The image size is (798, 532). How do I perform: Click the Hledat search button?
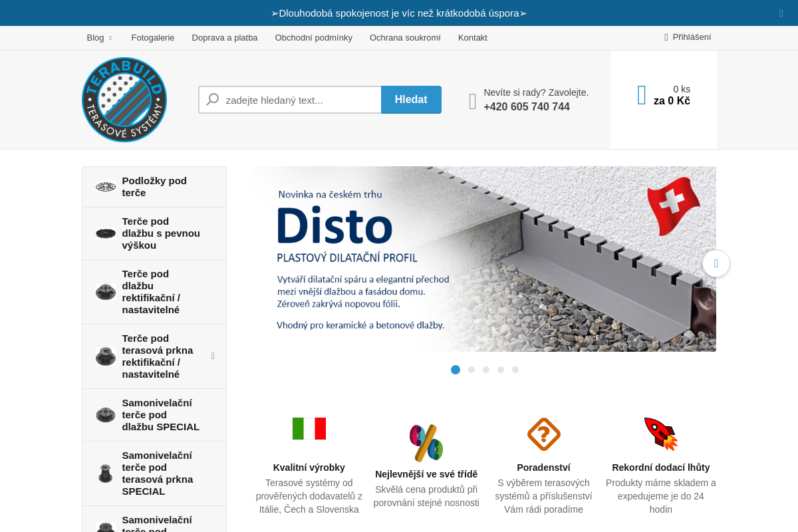(x=411, y=100)
